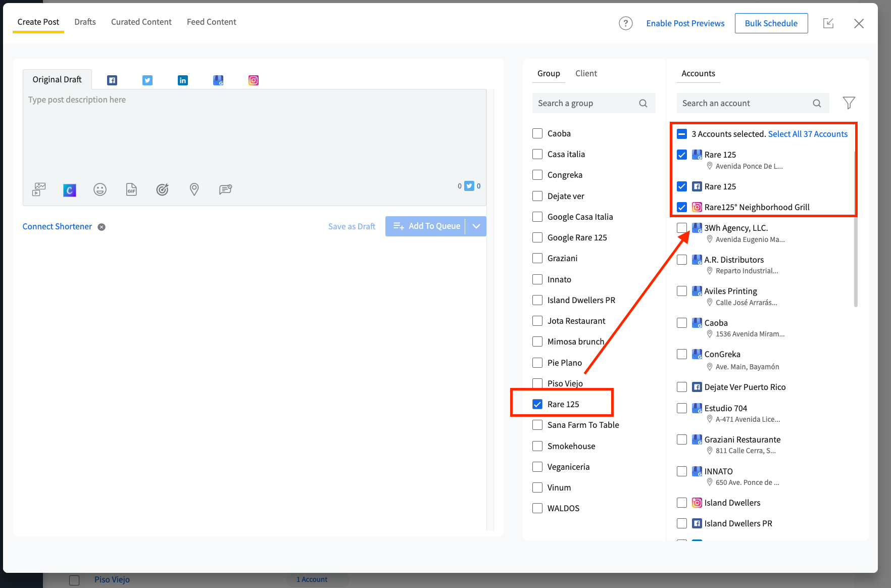Open the Google Business post customization tab
The height and width of the screenshot is (588, 891).
[x=218, y=80]
